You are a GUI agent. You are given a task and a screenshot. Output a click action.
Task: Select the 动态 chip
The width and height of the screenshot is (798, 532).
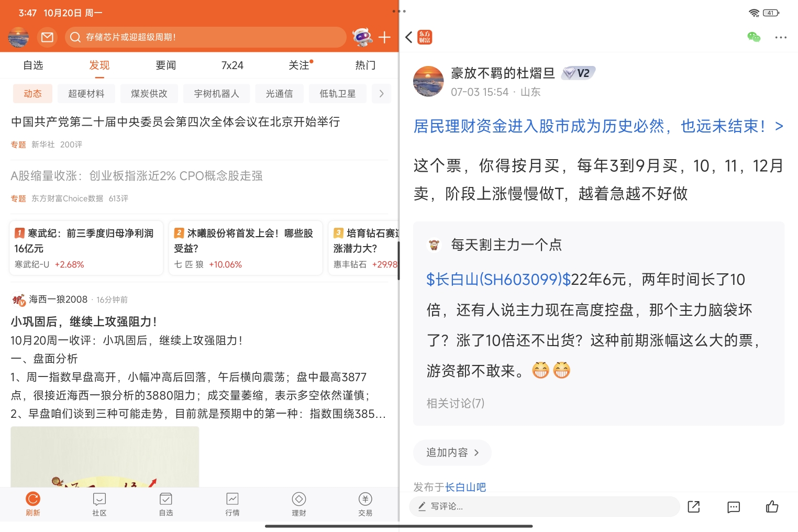coord(32,94)
